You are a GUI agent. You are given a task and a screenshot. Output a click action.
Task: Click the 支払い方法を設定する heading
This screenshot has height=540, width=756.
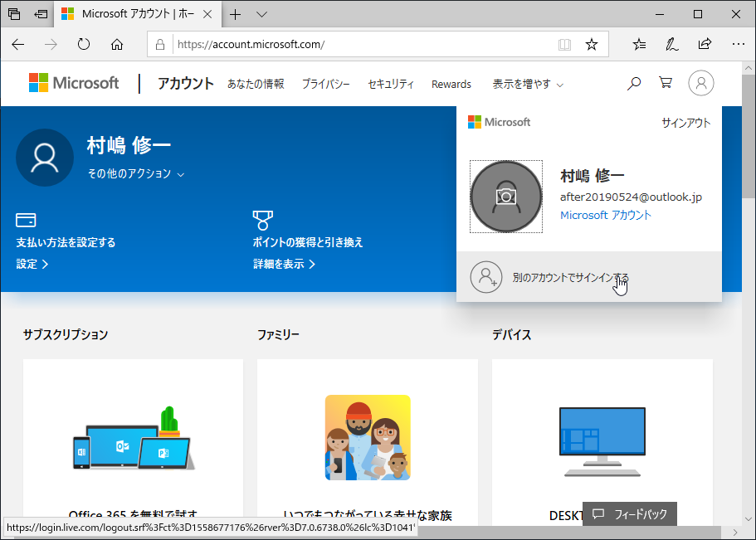pos(66,242)
